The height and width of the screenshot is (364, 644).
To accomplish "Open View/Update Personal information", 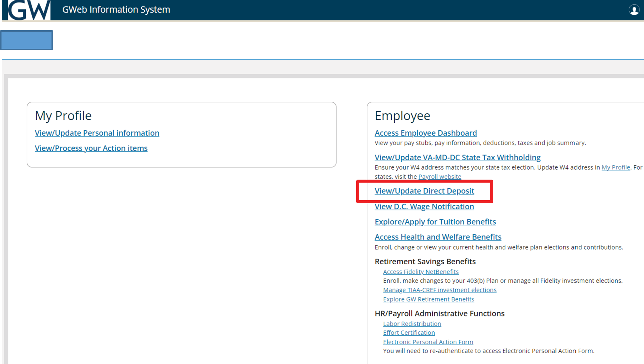I will coord(97,133).
